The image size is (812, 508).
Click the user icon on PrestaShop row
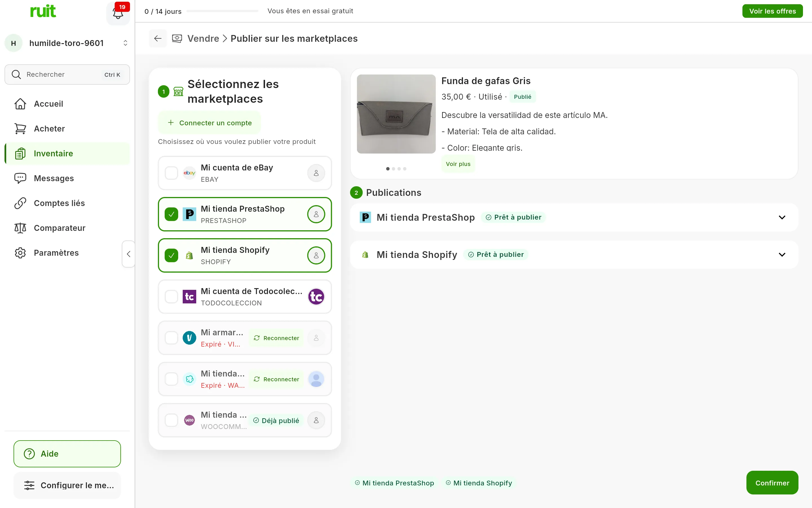[316, 214]
